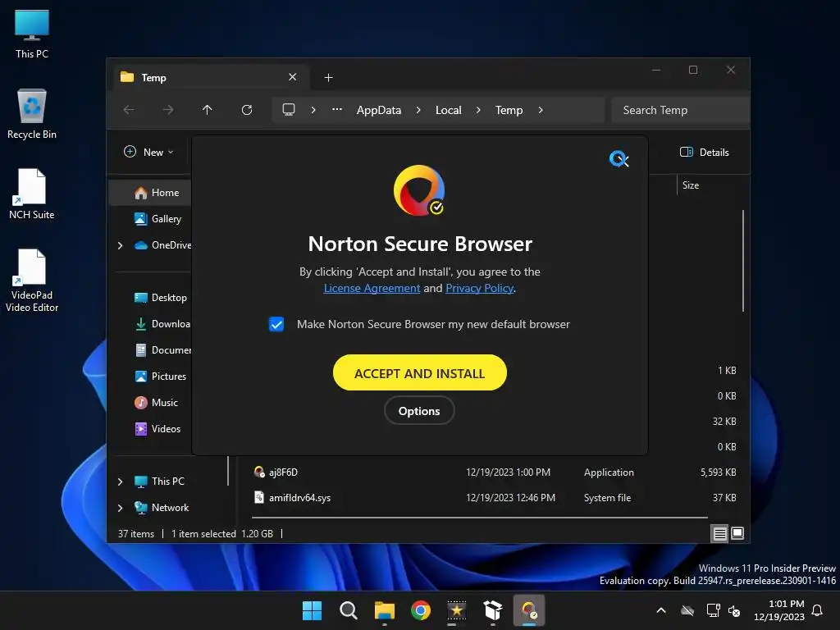Toggle the Details pane

click(x=705, y=152)
